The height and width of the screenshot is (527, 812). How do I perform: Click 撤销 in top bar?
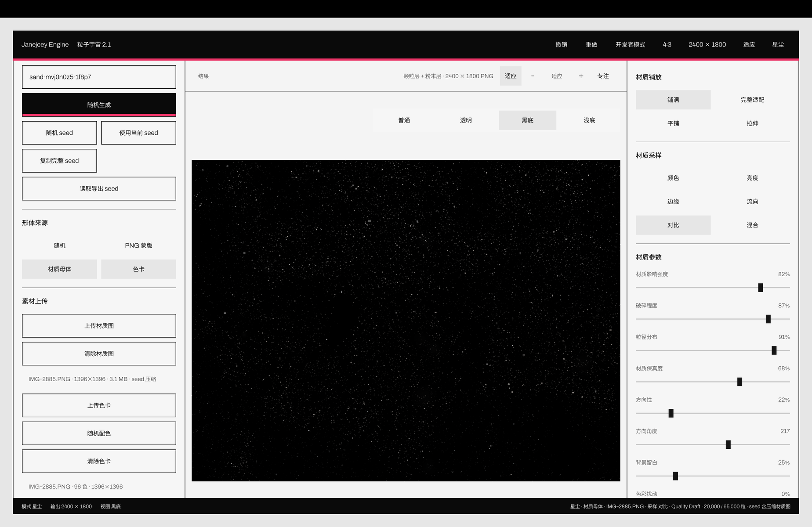pyautogui.click(x=561, y=44)
